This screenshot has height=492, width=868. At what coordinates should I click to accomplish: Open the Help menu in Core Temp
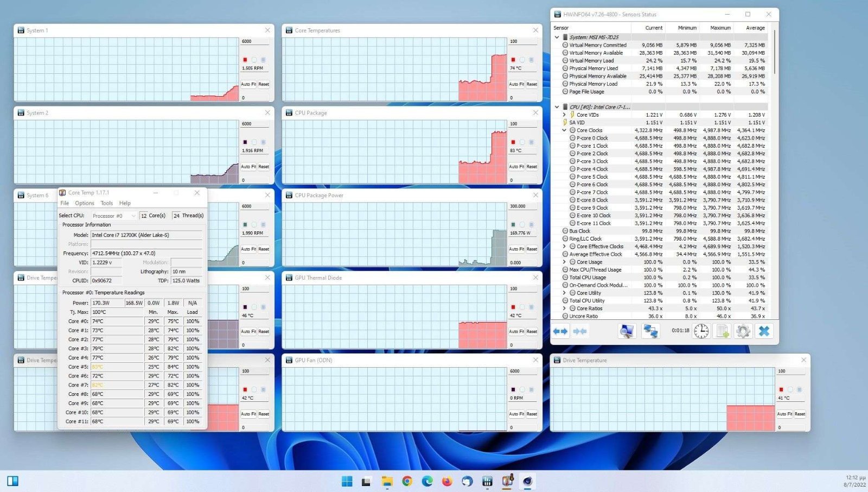click(x=125, y=203)
